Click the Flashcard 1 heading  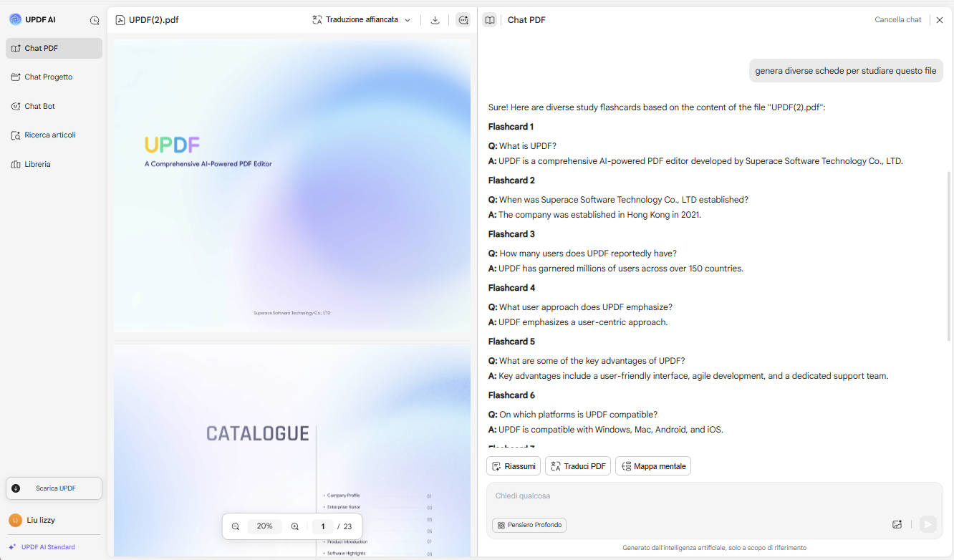(x=511, y=127)
